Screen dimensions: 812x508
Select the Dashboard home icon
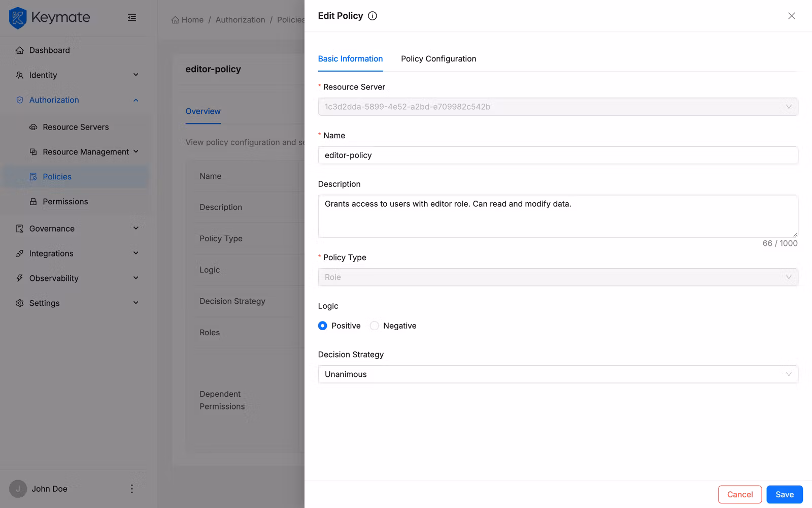tap(19, 50)
